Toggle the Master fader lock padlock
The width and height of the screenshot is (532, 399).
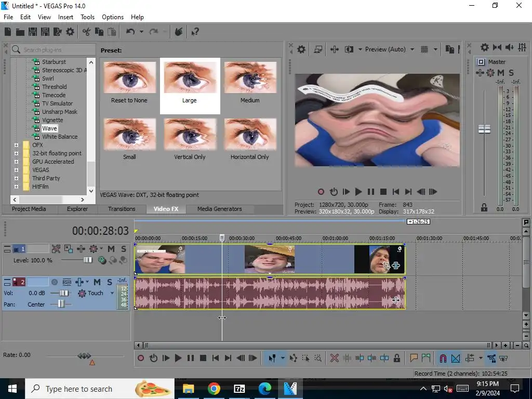[x=484, y=207]
